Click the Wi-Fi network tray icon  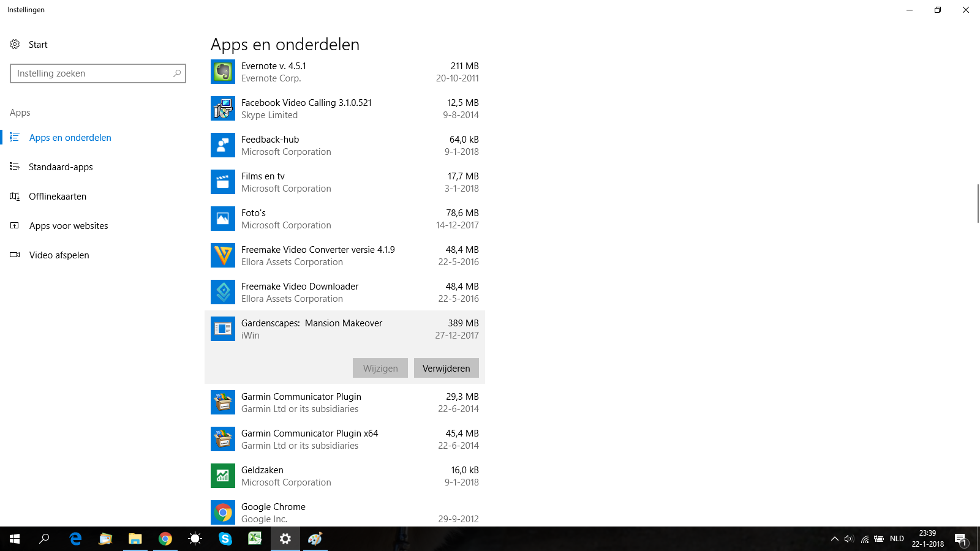pyautogui.click(x=864, y=539)
